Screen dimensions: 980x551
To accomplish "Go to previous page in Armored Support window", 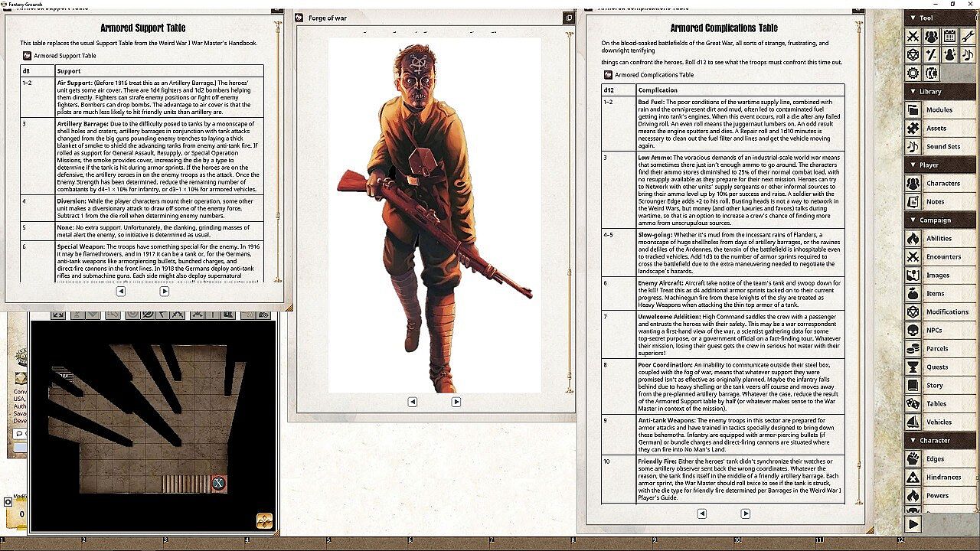I will click(x=121, y=292).
